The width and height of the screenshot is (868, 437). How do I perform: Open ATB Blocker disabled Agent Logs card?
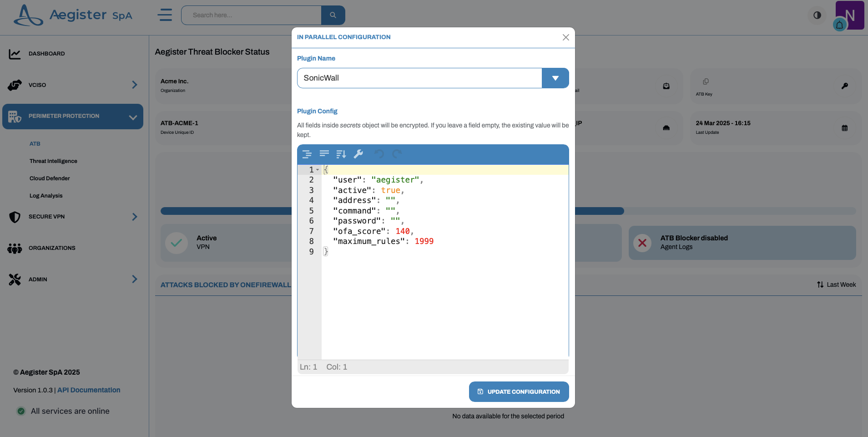coord(742,243)
